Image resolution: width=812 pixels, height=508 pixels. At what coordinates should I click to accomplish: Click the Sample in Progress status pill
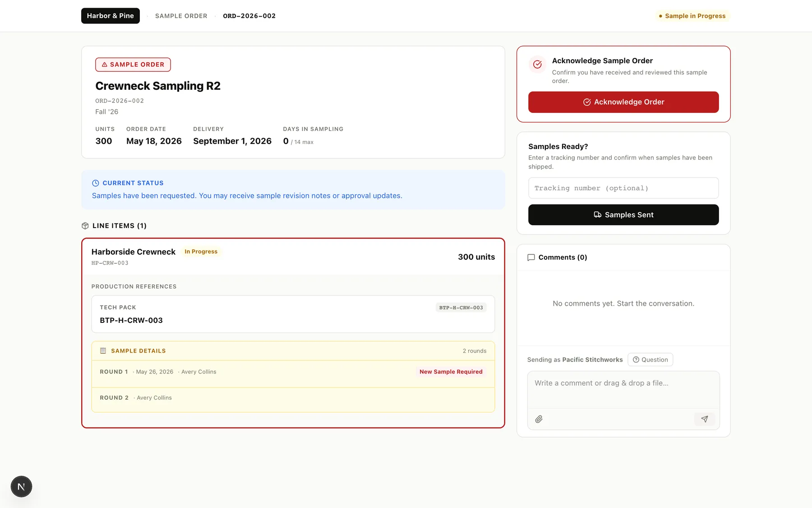tap(692, 16)
